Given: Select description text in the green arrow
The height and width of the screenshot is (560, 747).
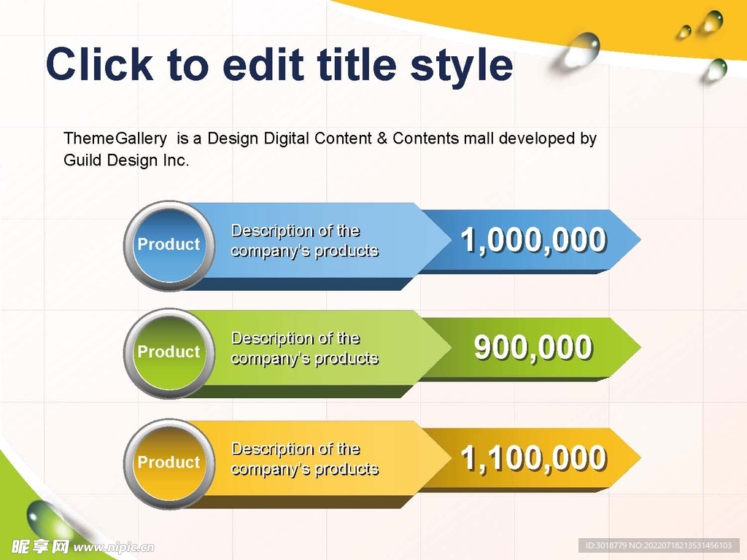Looking at the screenshot, I should coord(305,349).
